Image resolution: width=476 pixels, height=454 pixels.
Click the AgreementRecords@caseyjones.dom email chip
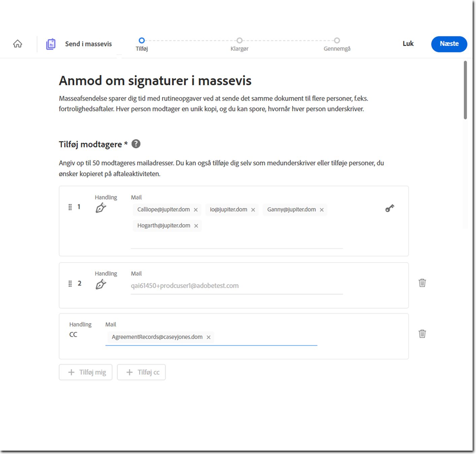coord(161,337)
